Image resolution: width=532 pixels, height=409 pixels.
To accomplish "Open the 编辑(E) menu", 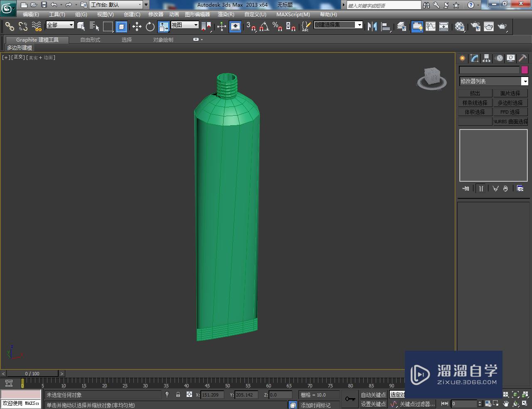I will (31, 14).
